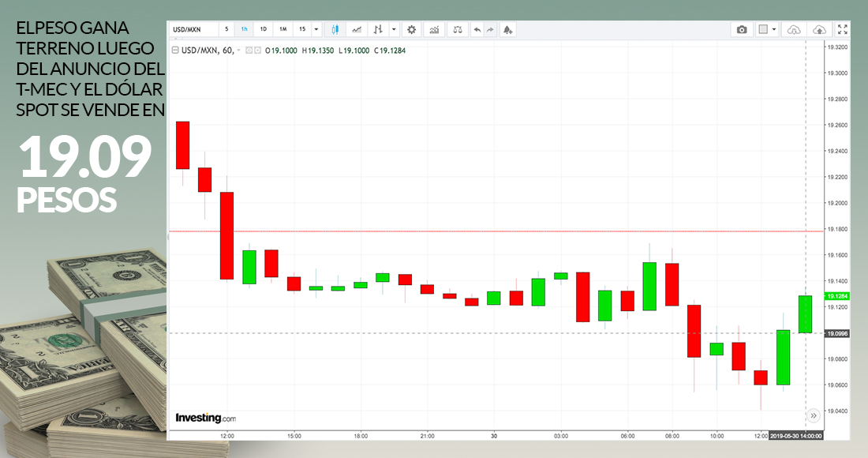Open the bar style dropdown arrow

click(394, 29)
